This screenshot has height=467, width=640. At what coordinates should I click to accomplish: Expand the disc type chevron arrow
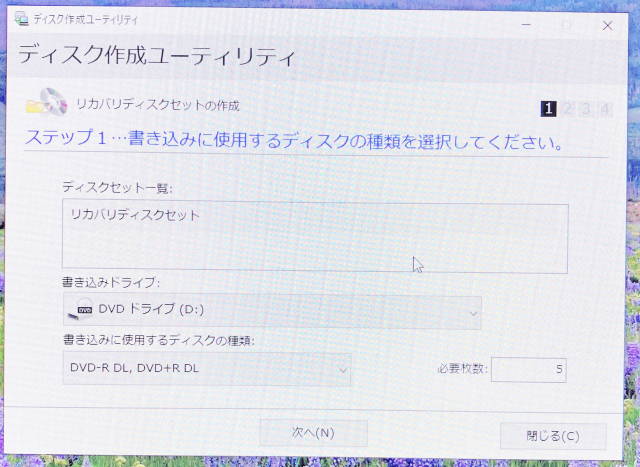343,370
